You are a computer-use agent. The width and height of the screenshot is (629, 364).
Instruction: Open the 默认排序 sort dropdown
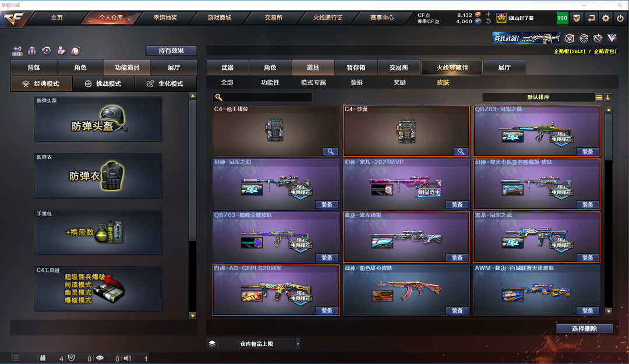tap(538, 97)
